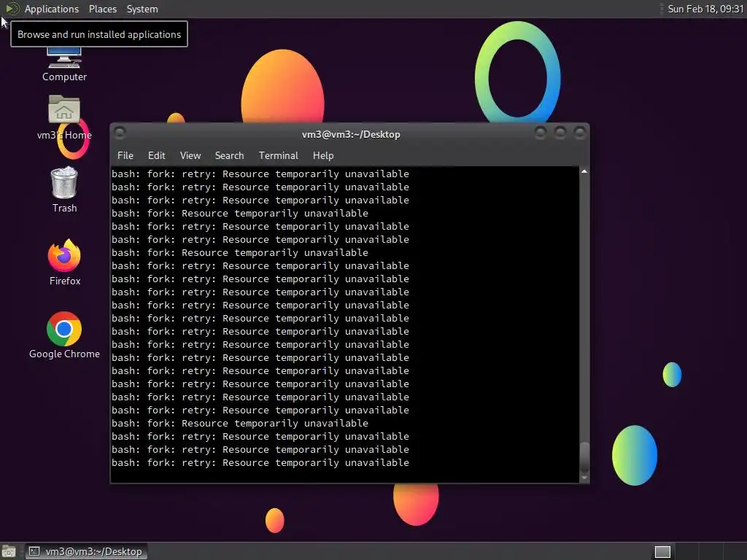Open the Computer desktop icon

pyautogui.click(x=64, y=64)
